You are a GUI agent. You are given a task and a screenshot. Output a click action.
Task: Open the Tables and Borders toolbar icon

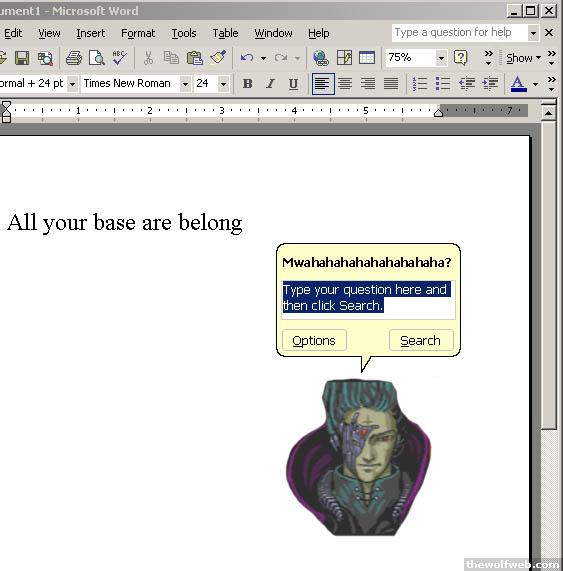pos(344,58)
